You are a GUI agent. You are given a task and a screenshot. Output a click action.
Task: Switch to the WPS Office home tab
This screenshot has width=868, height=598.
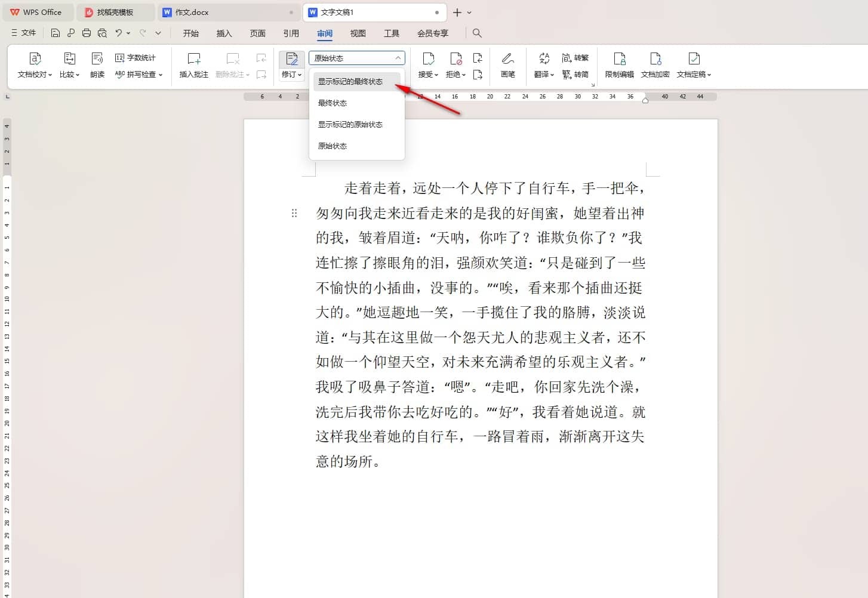point(37,12)
